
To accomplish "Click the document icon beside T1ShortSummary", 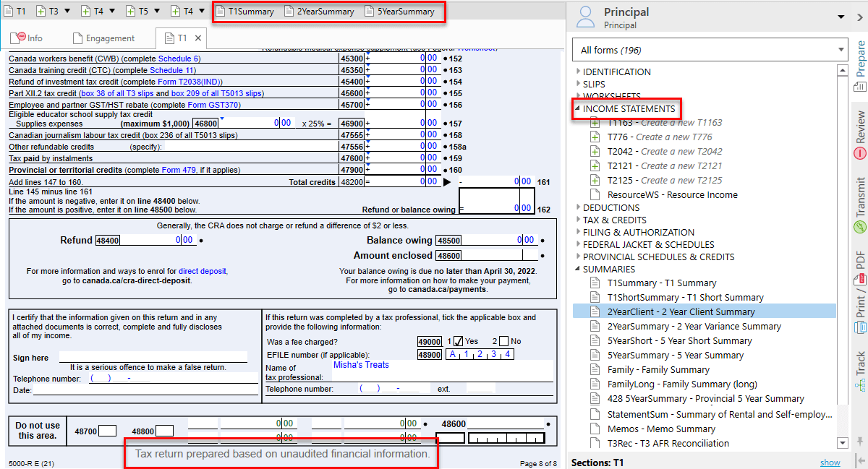I will 595,298.
